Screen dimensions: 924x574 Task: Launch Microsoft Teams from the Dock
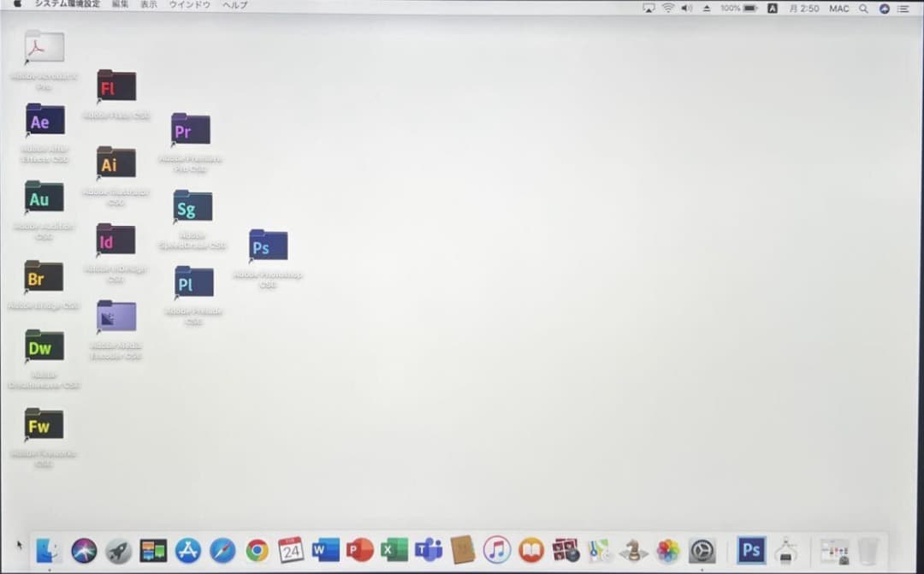pyautogui.click(x=428, y=552)
